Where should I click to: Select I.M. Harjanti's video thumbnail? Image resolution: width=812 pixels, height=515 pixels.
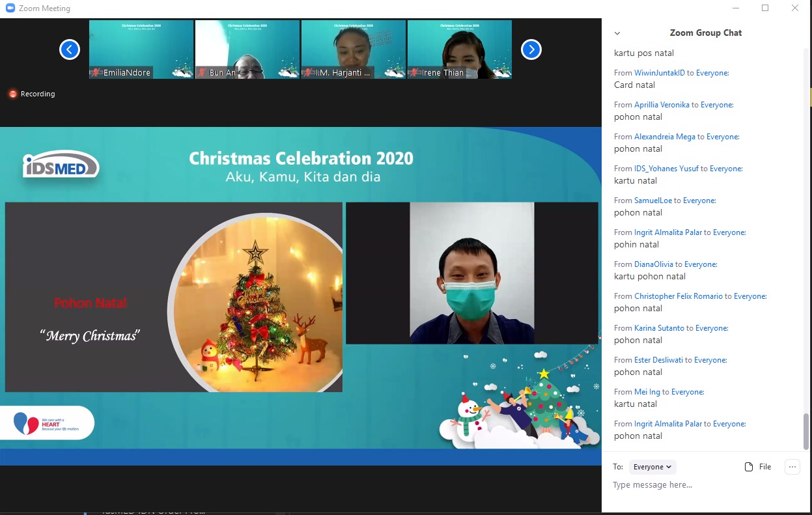coord(353,46)
